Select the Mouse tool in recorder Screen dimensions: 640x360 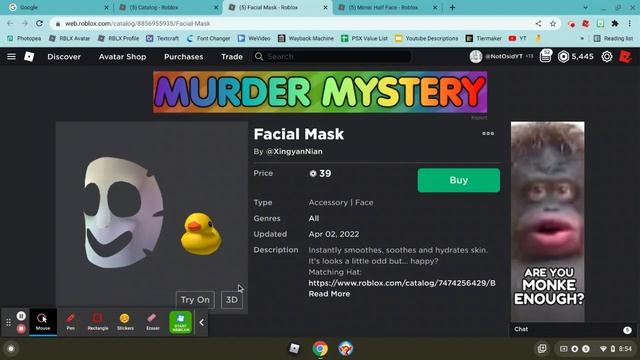click(x=43, y=322)
